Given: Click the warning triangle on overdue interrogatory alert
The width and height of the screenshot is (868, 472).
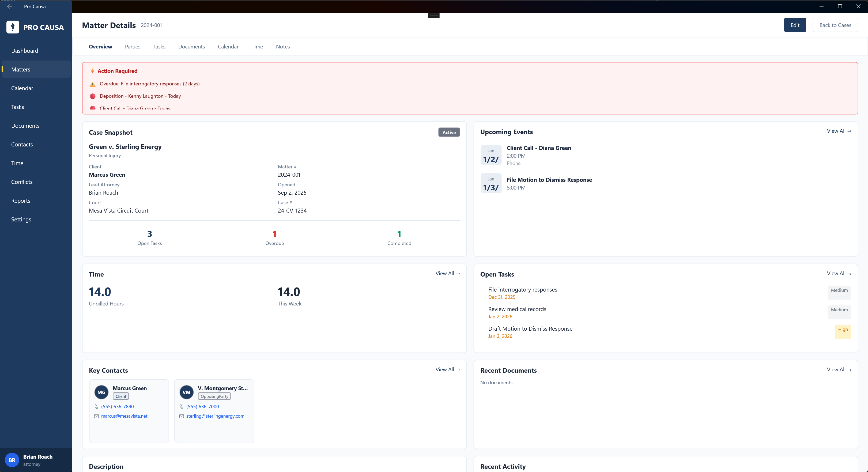Looking at the screenshot, I should [93, 84].
